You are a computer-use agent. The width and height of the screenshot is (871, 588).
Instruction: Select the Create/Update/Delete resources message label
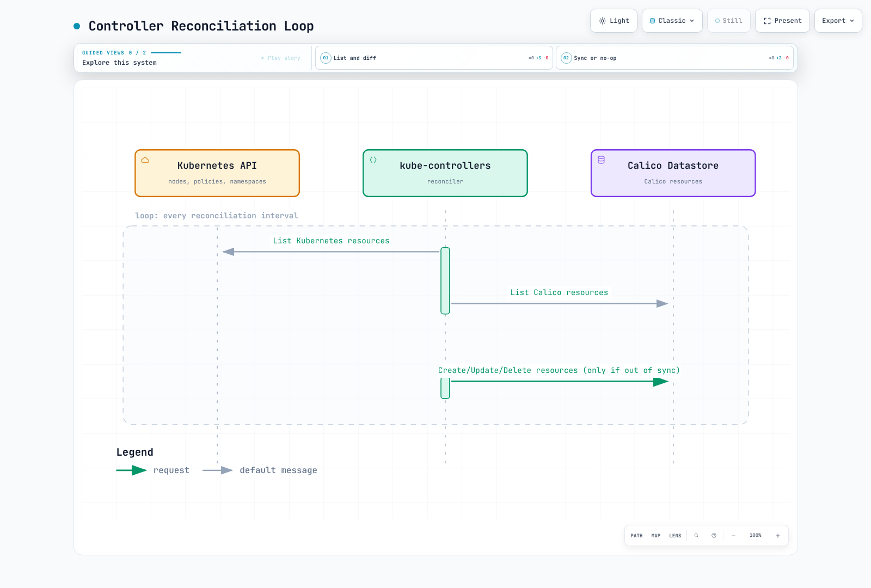(559, 370)
